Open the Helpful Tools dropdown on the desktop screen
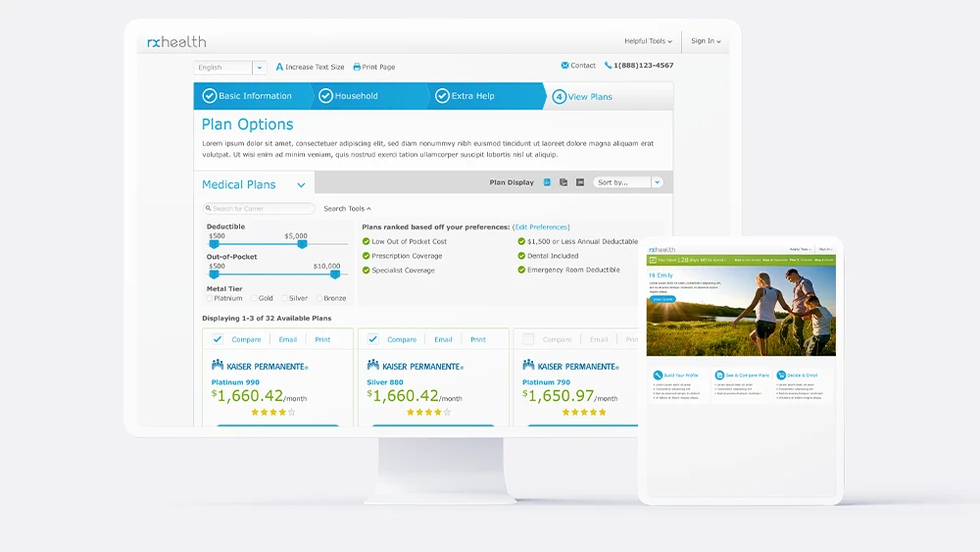Screen dimensions: 980x552 coord(648,41)
